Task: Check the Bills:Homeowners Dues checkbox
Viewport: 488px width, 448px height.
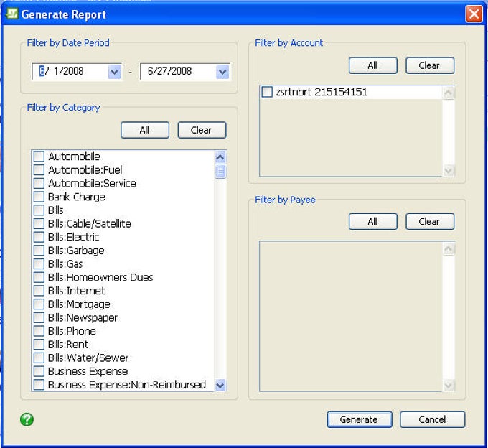Action: [x=39, y=277]
